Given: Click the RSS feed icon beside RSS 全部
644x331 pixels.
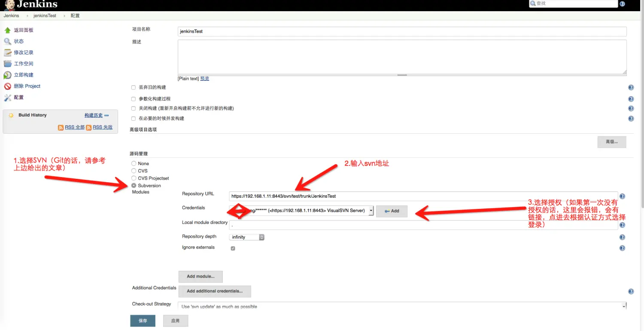Looking at the screenshot, I should (x=61, y=128).
